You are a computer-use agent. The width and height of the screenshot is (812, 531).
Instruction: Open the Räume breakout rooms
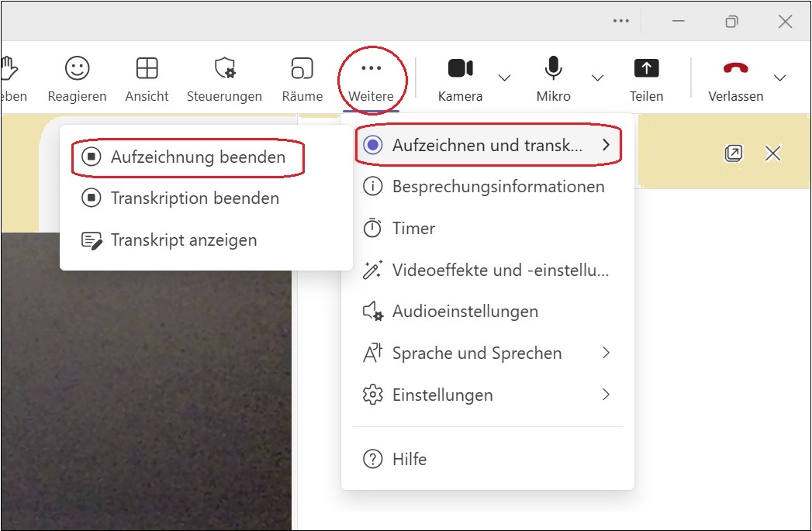click(x=302, y=78)
